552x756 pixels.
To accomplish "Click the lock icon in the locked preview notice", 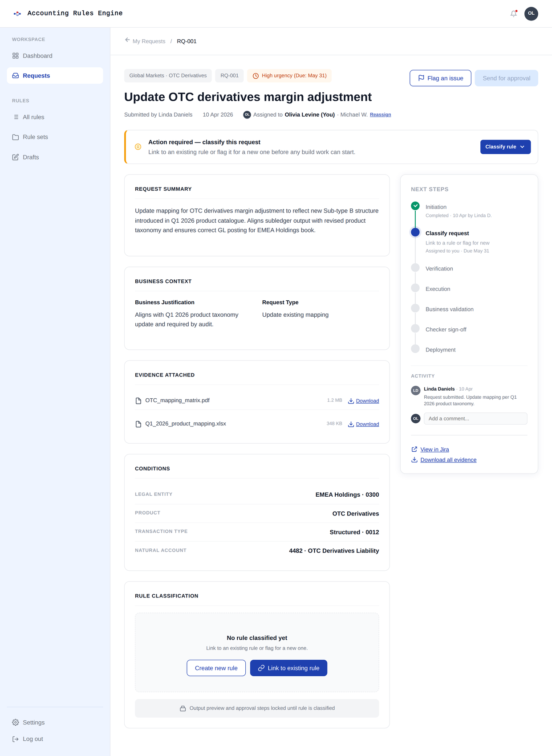I will point(183,708).
